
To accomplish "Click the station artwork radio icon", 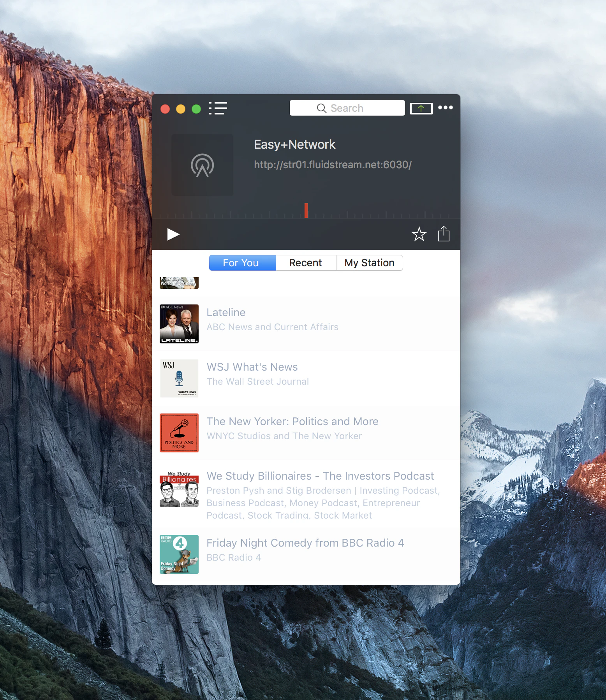I will coord(203,165).
